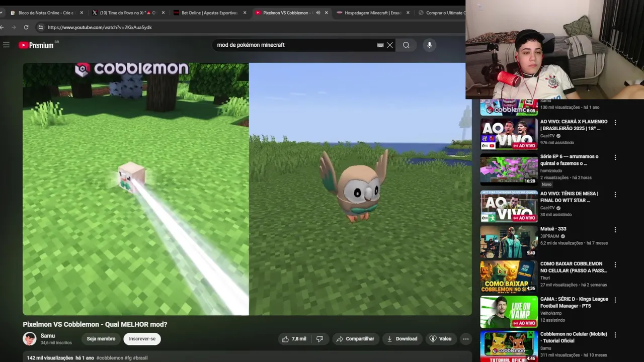The image size is (644, 362).
Task: Open options for Matuê - 333 video
Action: coord(615,230)
